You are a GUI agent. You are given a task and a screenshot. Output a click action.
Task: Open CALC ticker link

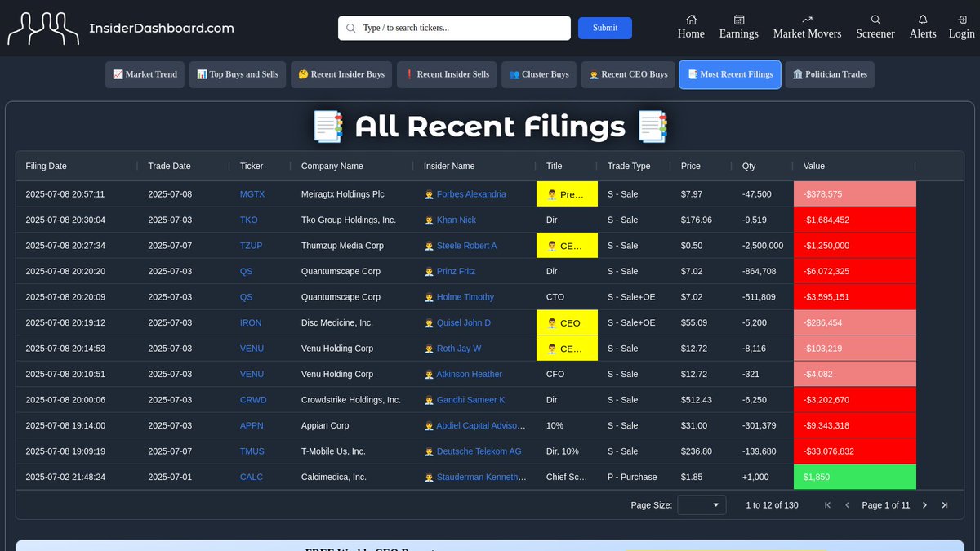point(252,478)
